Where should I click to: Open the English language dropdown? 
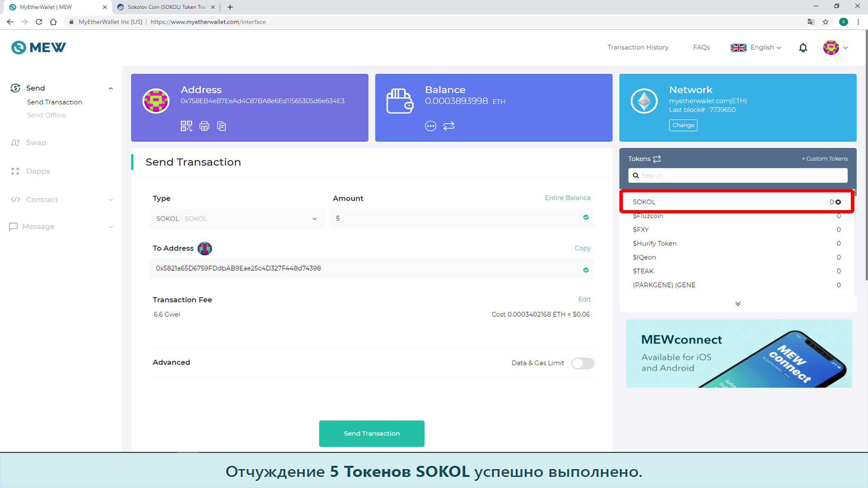coord(756,47)
